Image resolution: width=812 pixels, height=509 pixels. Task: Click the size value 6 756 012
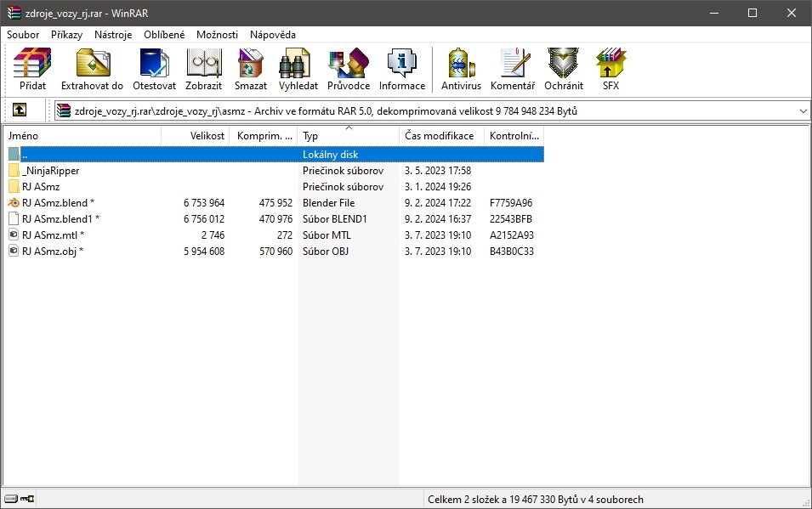pyautogui.click(x=204, y=219)
